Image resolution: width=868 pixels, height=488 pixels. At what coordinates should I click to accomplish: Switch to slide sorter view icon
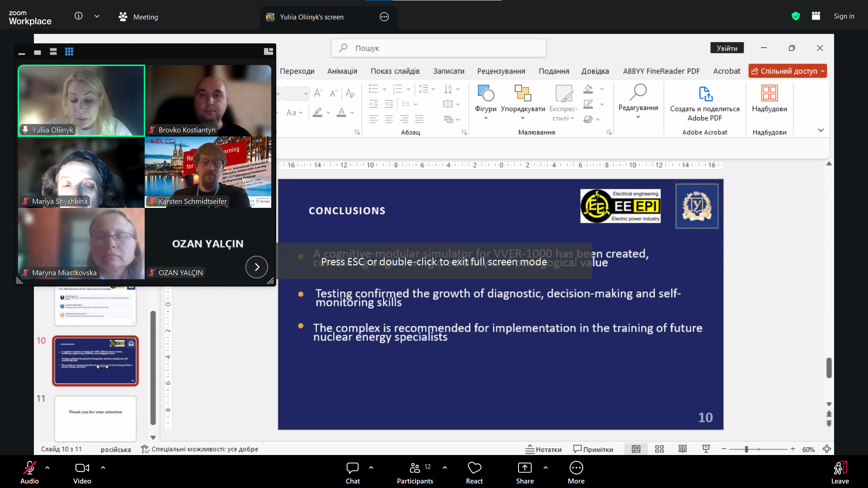[659, 449]
